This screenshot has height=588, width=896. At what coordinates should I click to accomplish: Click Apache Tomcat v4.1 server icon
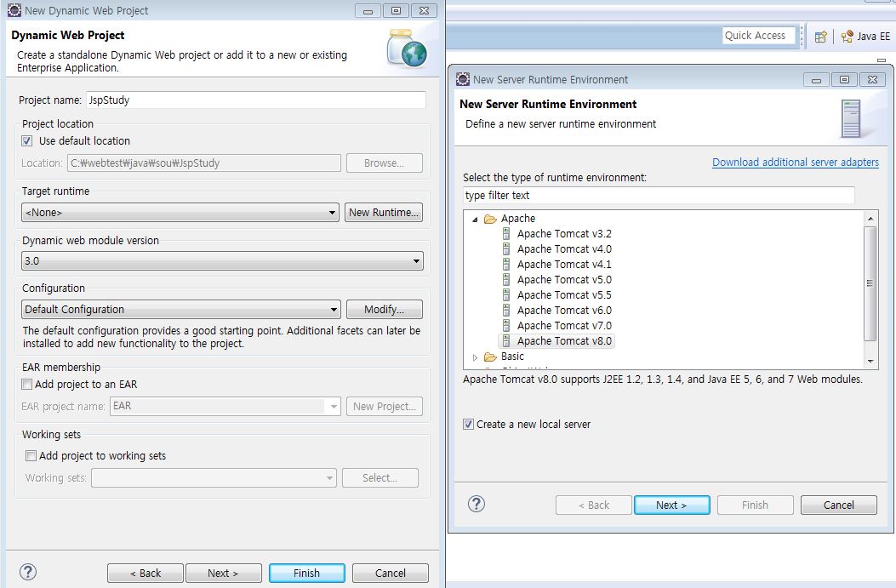505,265
